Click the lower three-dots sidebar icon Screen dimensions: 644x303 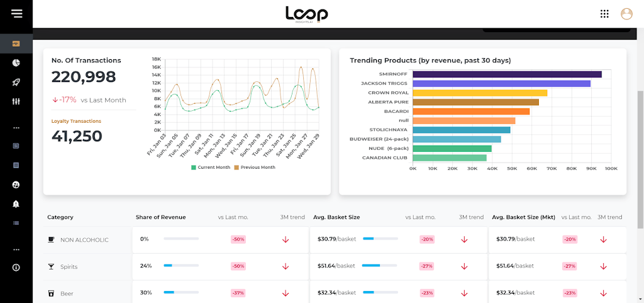coord(16,249)
